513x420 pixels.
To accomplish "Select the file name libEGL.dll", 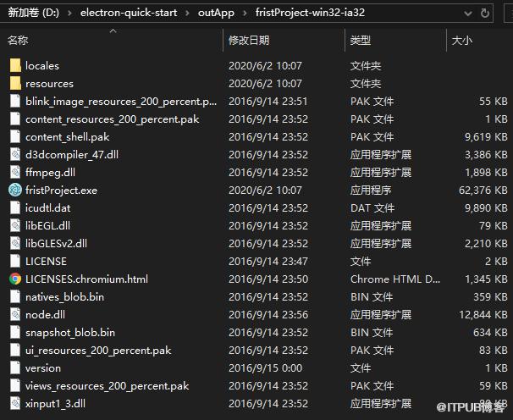I will point(47,225).
